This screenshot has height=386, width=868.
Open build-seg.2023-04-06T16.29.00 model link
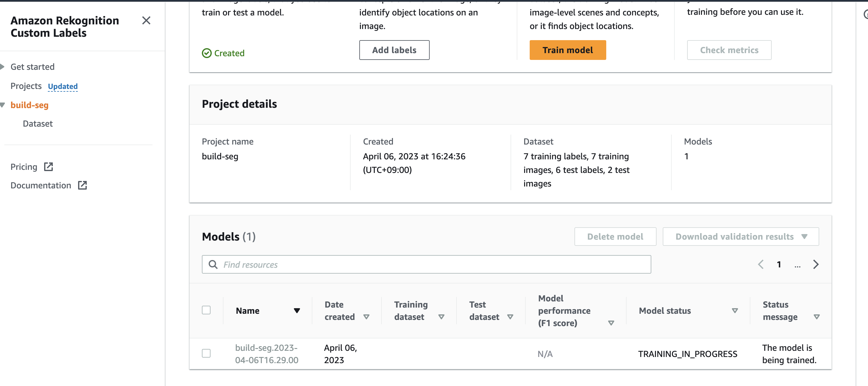click(266, 354)
